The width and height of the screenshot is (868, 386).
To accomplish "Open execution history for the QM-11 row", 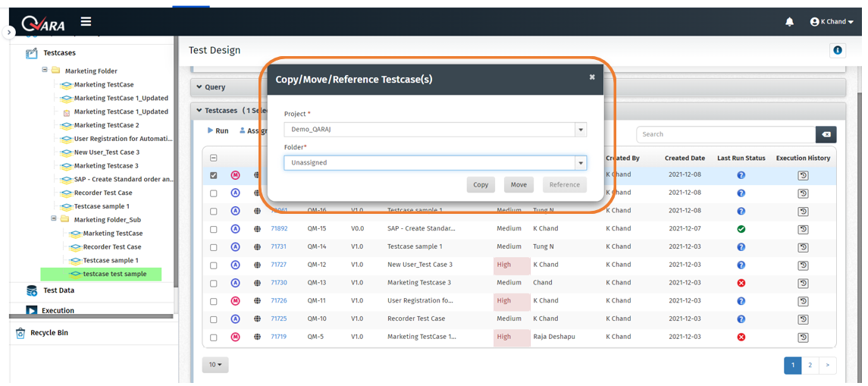I will click(x=803, y=301).
